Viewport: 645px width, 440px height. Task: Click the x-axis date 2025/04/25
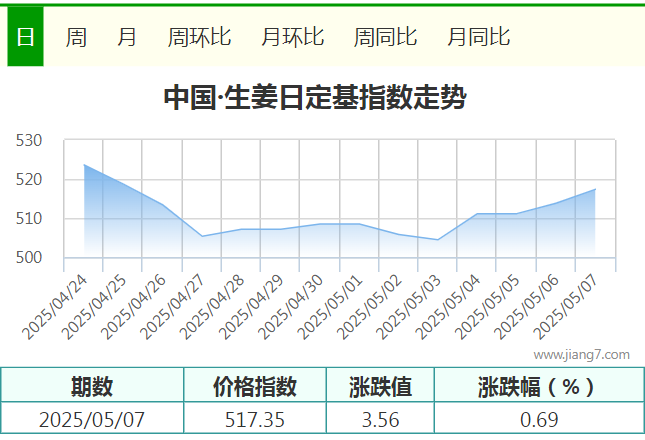pyautogui.click(x=94, y=307)
